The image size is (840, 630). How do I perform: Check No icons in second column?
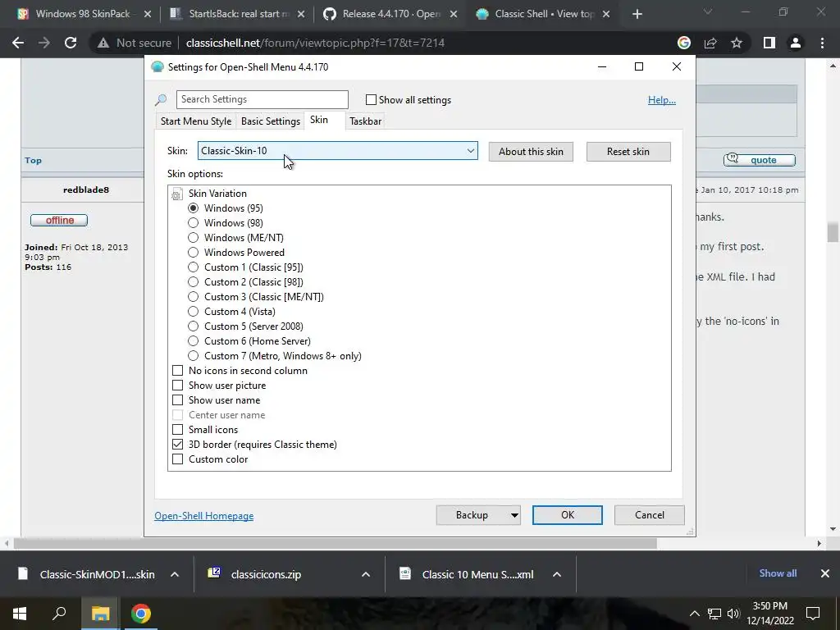pos(177,371)
